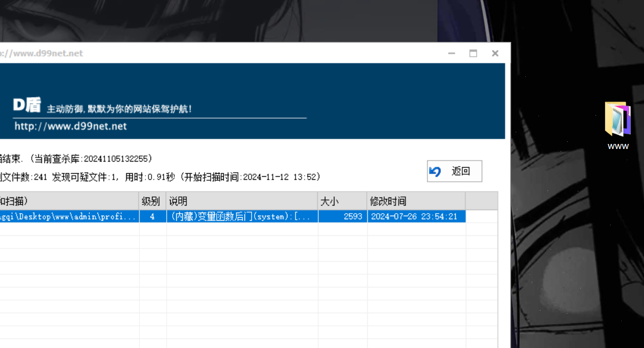Sort by the 修改时间 column header

pyautogui.click(x=416, y=201)
